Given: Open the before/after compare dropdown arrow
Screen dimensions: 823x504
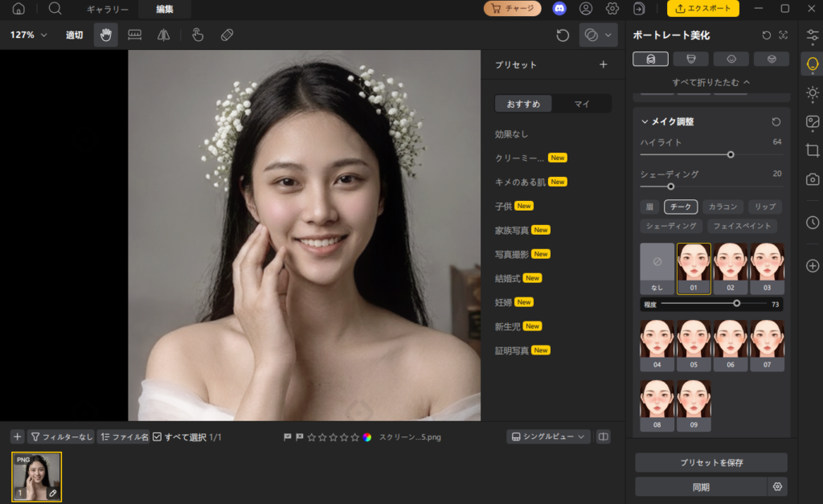Looking at the screenshot, I should (x=608, y=35).
